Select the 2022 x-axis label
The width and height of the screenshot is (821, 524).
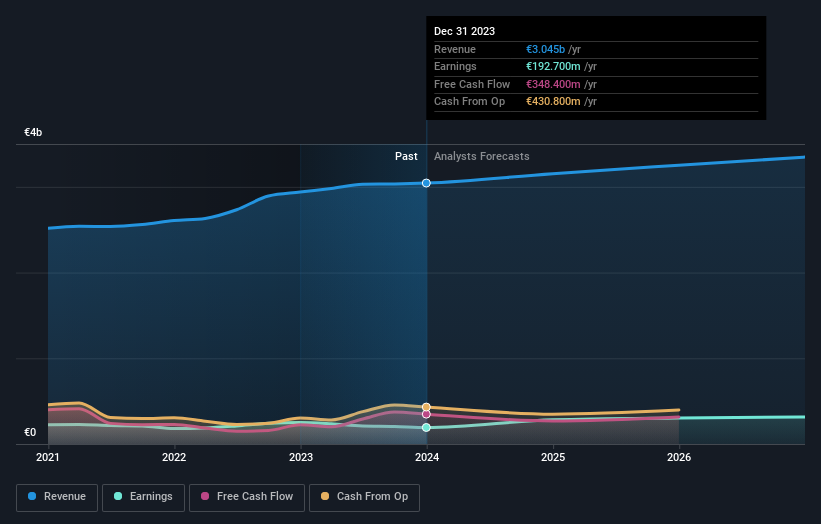point(174,458)
